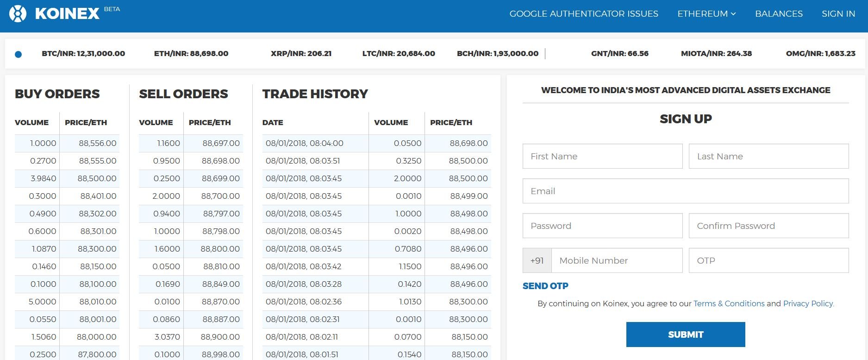This screenshot has height=360, width=868.
Task: Click trade dated 08/01/2018, 08:02:36
Action: point(304,302)
